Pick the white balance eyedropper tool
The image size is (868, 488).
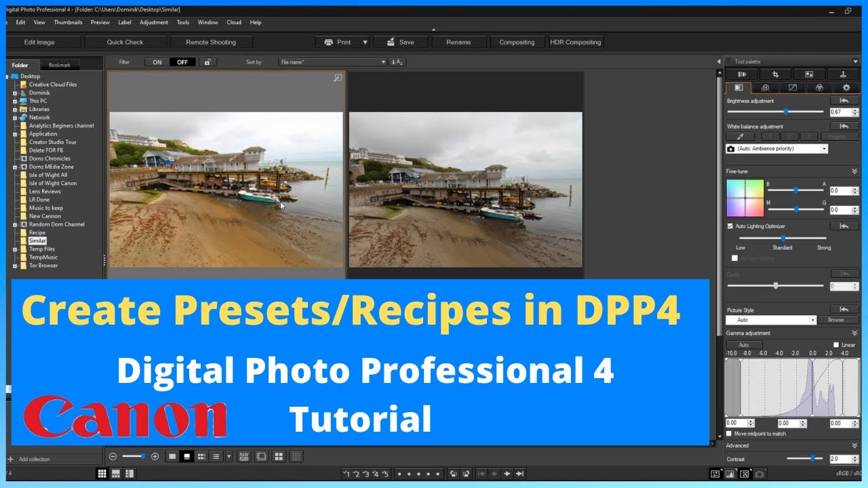coord(741,136)
